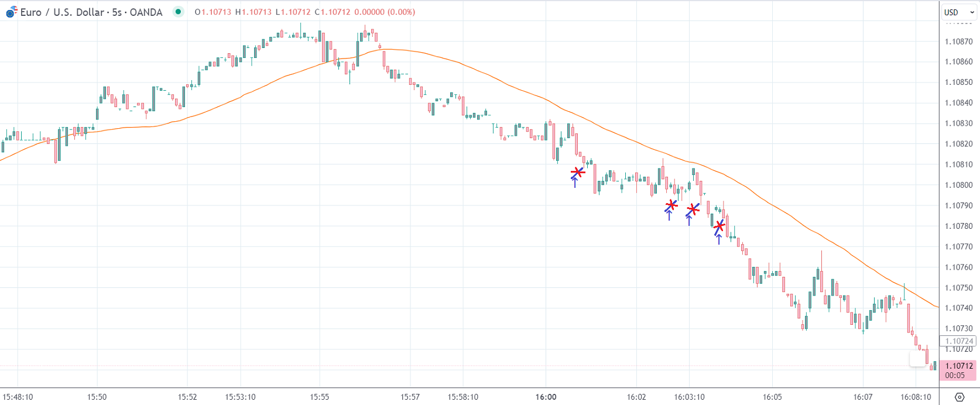Click the green market status dot

(179, 12)
